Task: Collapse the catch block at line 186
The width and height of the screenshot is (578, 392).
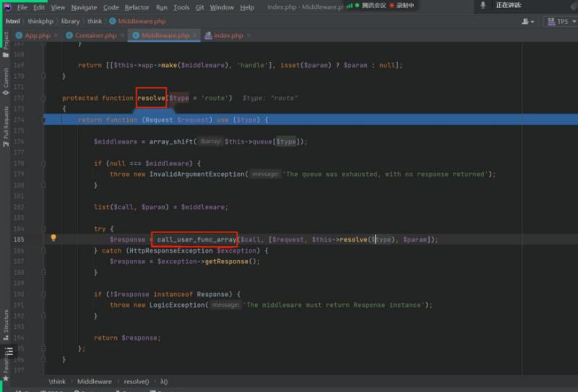Action: click(43, 251)
